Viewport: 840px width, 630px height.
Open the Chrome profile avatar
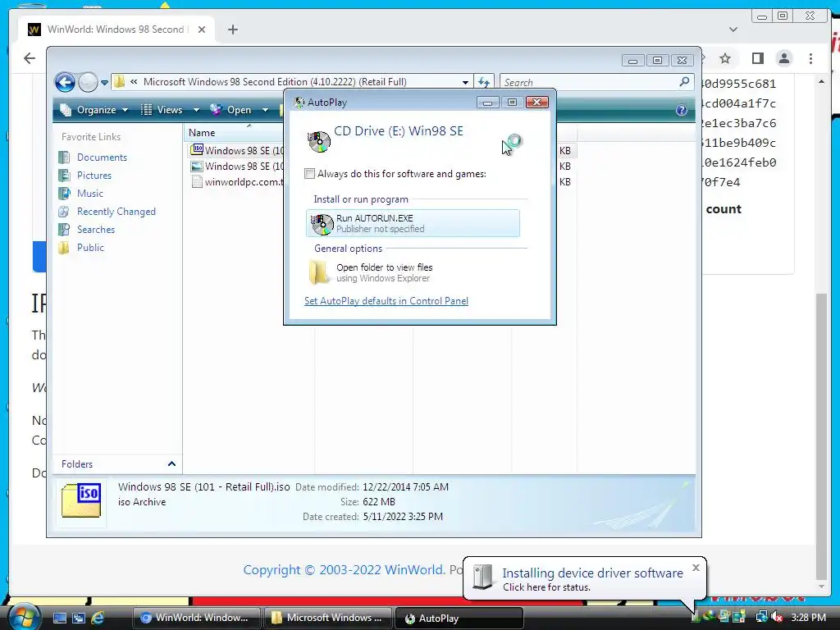click(x=783, y=58)
